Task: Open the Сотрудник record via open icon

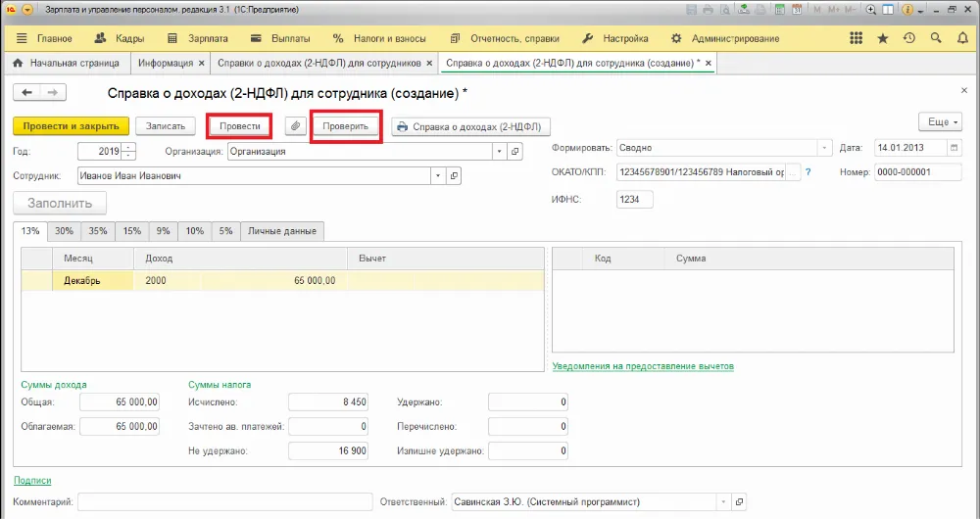Action: click(455, 176)
